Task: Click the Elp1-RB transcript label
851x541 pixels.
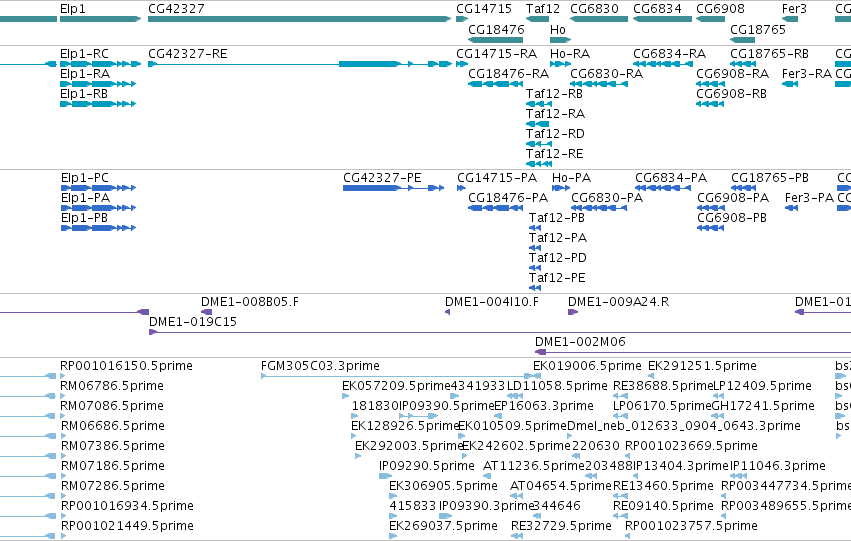Action: [x=84, y=94]
